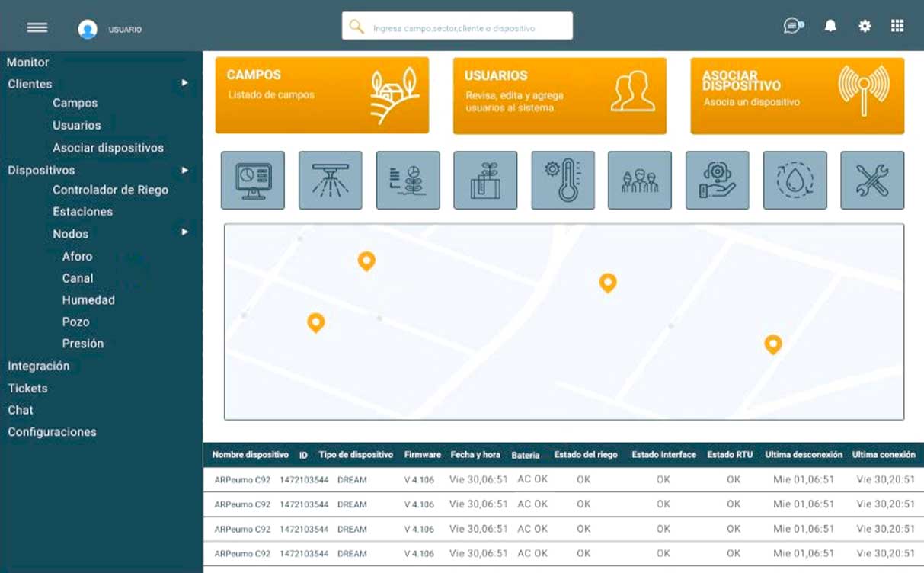Open the chat message icon in header
The image size is (924, 573).
click(793, 26)
